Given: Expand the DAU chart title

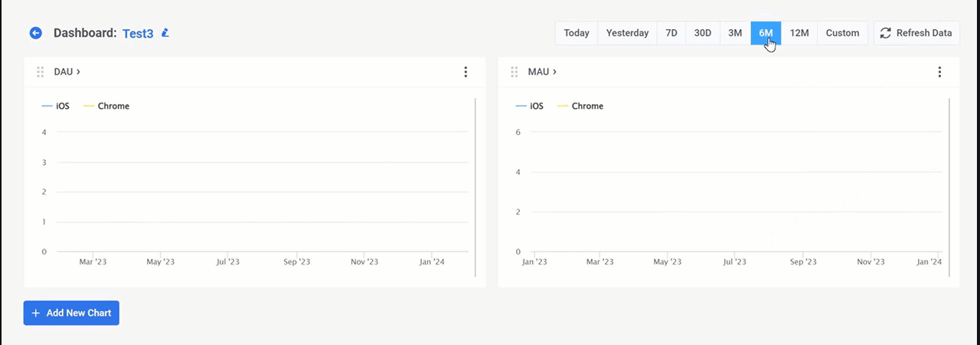Looking at the screenshot, I should point(67,72).
